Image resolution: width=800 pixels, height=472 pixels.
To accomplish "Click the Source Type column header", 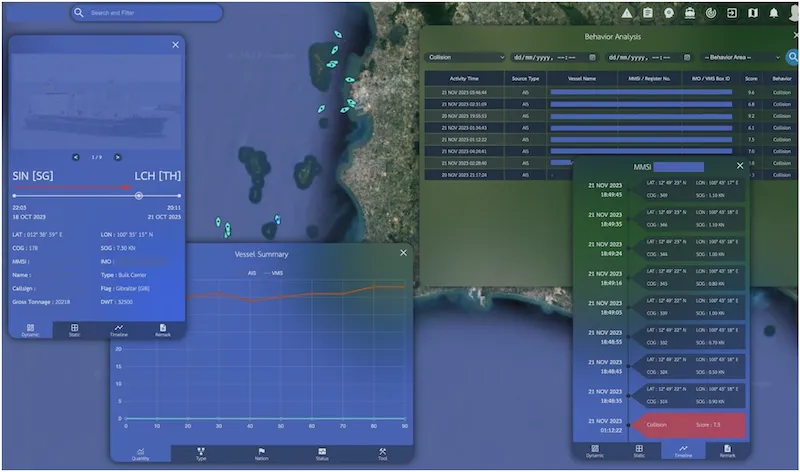I will tap(525, 79).
